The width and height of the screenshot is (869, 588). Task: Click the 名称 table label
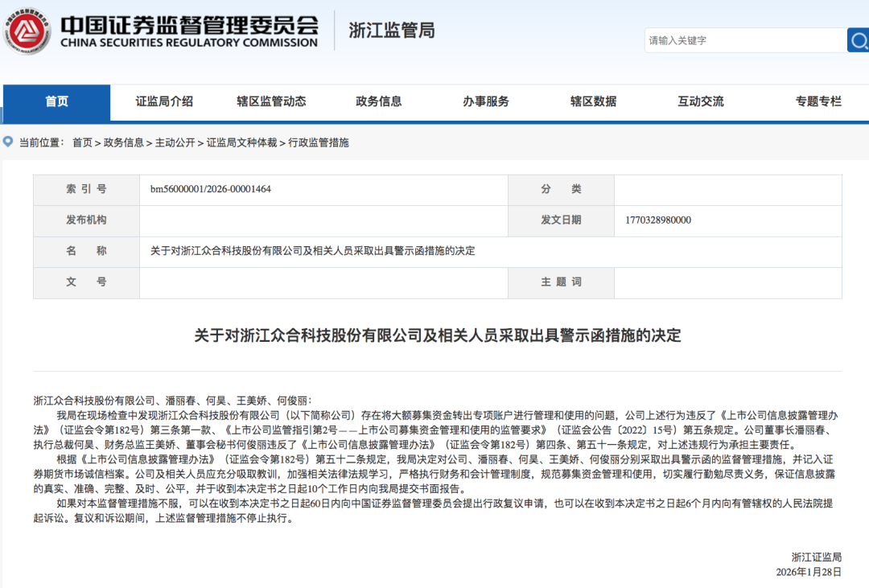[x=86, y=250]
